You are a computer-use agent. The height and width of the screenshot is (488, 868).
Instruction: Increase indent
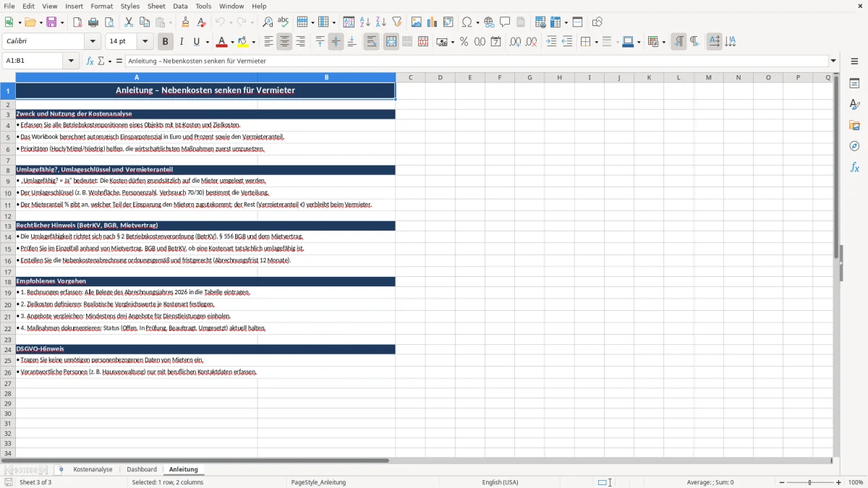pyautogui.click(x=551, y=42)
